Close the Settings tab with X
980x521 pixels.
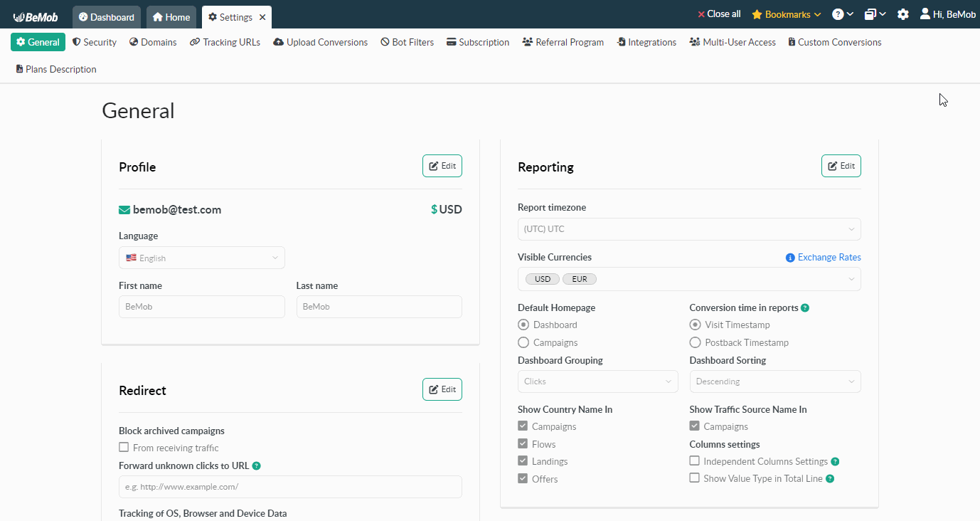pos(262,17)
